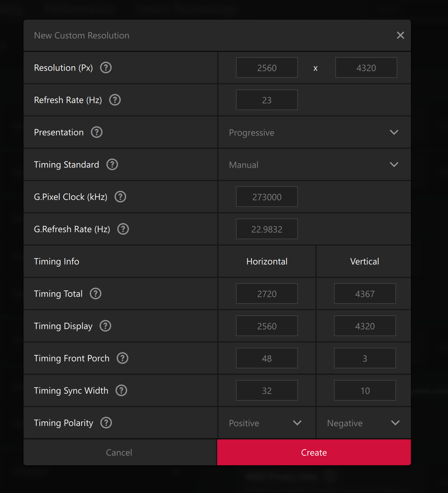Click the resolution width field showing 2560

click(267, 68)
